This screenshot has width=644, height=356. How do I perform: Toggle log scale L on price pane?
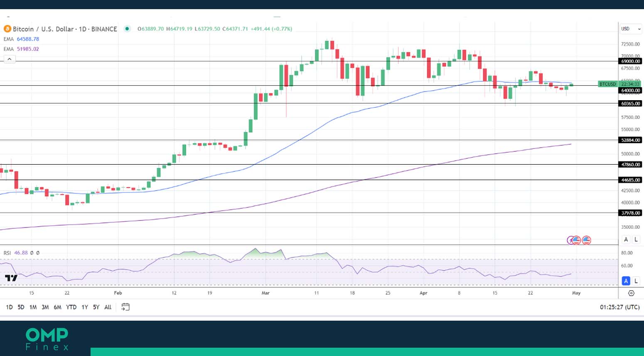tap(636, 240)
